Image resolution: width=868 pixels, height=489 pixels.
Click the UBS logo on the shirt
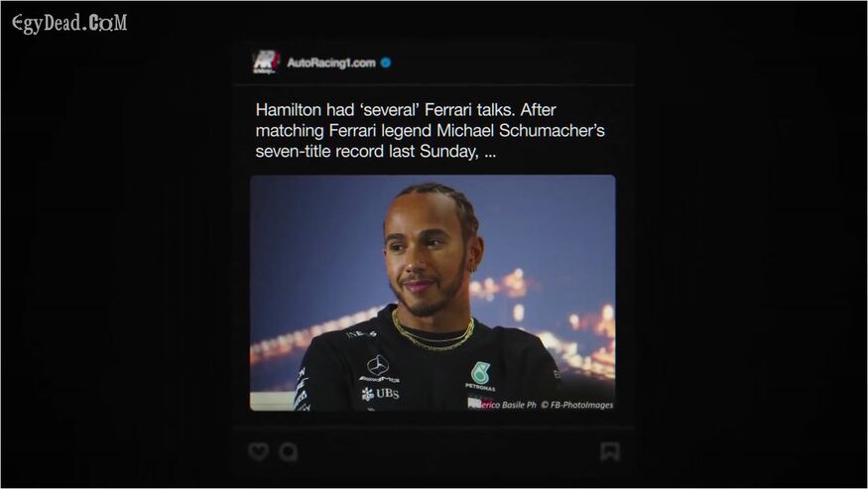[380, 394]
